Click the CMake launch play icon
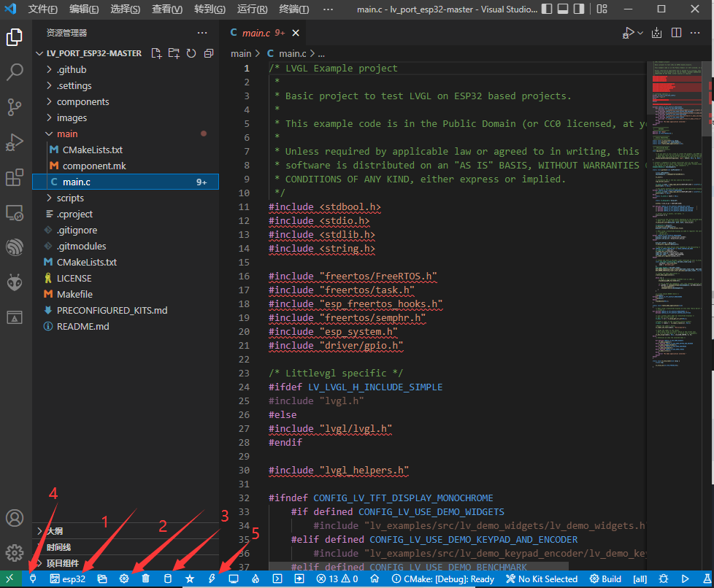Viewport: 714px width, 588px height. 685,579
